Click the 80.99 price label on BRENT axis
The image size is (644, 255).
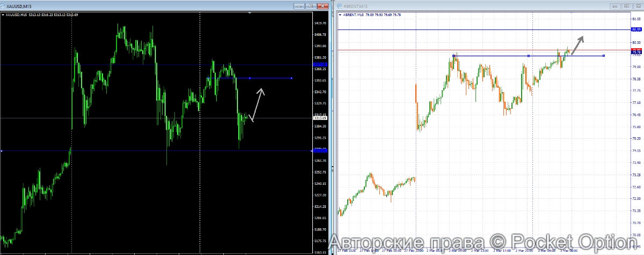pyautogui.click(x=637, y=29)
